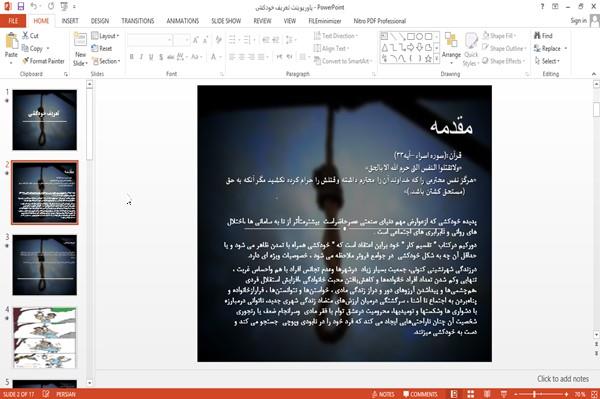The width and height of the screenshot is (600, 399).
Task: Switch to Reading View icon
Action: (487, 394)
